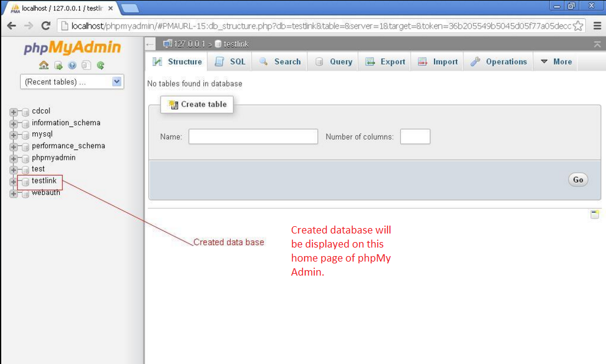Open the Search tab
The width and height of the screenshot is (606, 364).
(280, 62)
